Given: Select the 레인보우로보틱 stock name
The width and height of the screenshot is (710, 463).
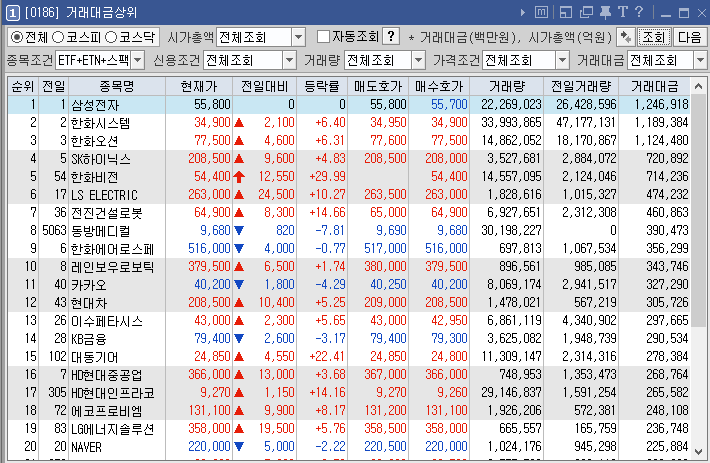Looking at the screenshot, I should [112, 267].
